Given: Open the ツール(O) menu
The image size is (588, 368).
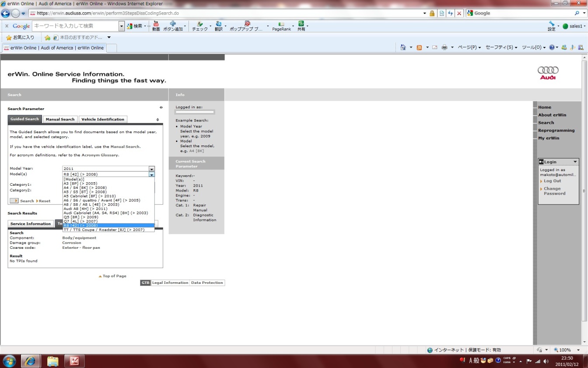Looking at the screenshot, I should [534, 47].
